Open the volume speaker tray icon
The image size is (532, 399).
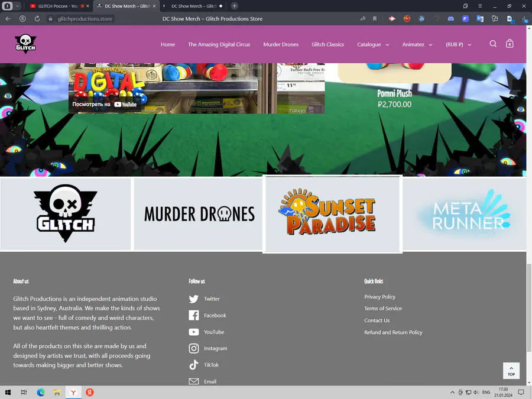click(x=476, y=392)
